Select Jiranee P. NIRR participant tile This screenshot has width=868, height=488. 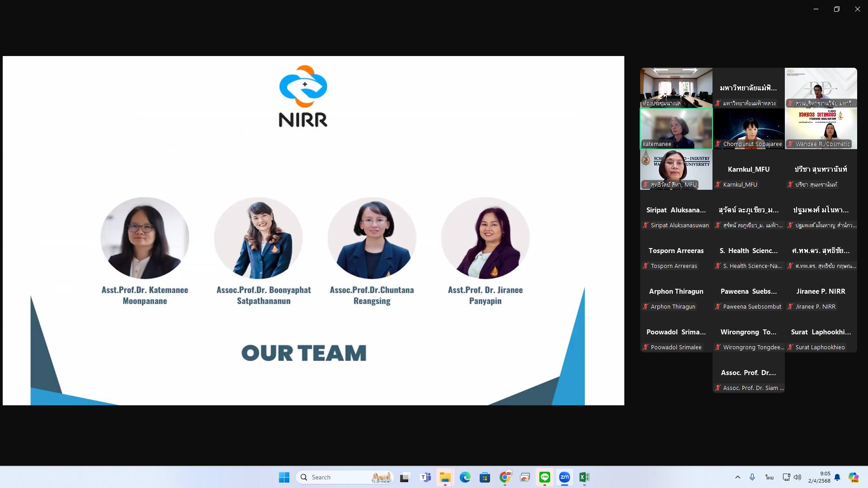821,291
